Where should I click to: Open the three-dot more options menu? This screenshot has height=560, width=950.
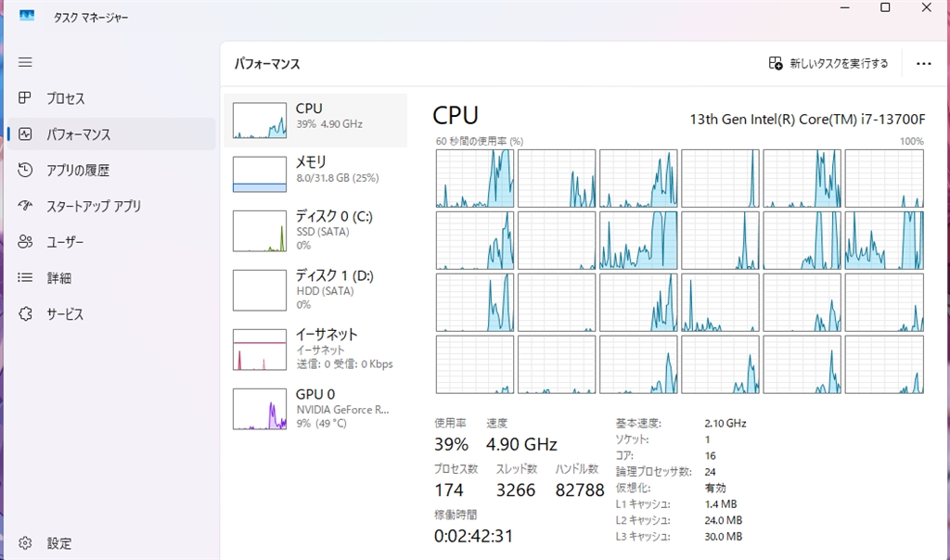tap(923, 64)
